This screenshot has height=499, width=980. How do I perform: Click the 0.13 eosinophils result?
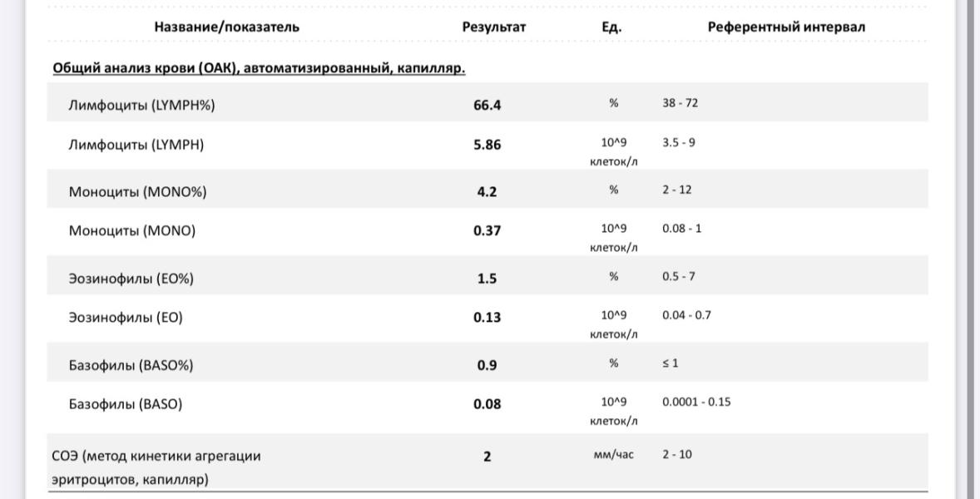click(x=487, y=317)
